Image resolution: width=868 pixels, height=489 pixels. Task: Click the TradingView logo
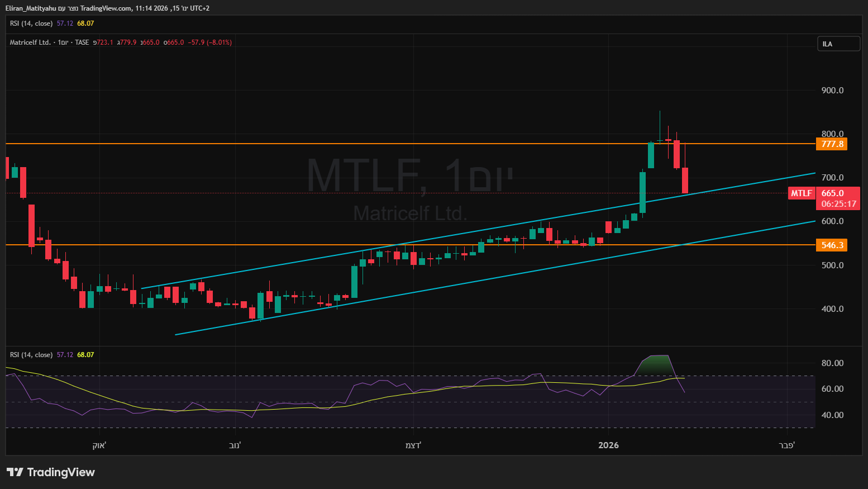pyautogui.click(x=51, y=472)
